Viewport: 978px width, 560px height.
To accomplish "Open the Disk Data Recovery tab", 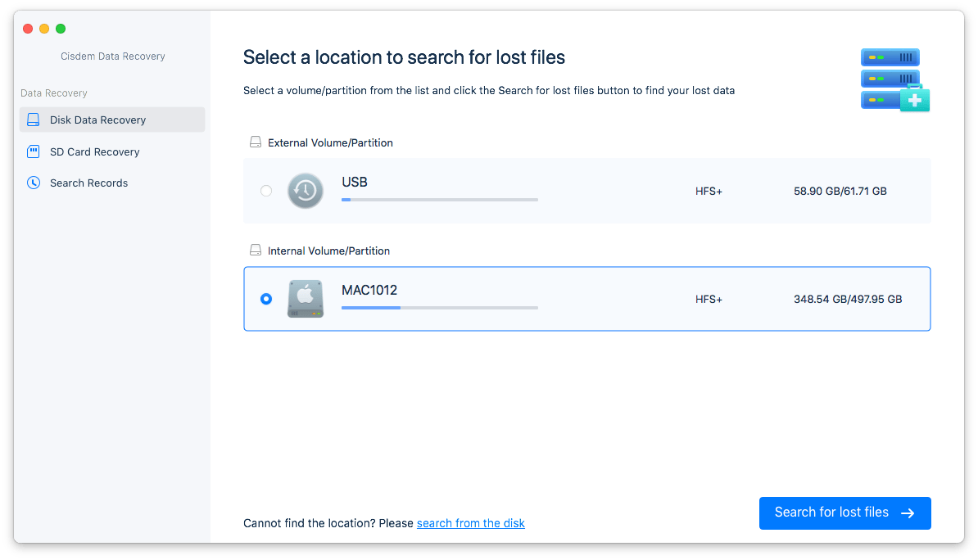I will pyautogui.click(x=97, y=120).
